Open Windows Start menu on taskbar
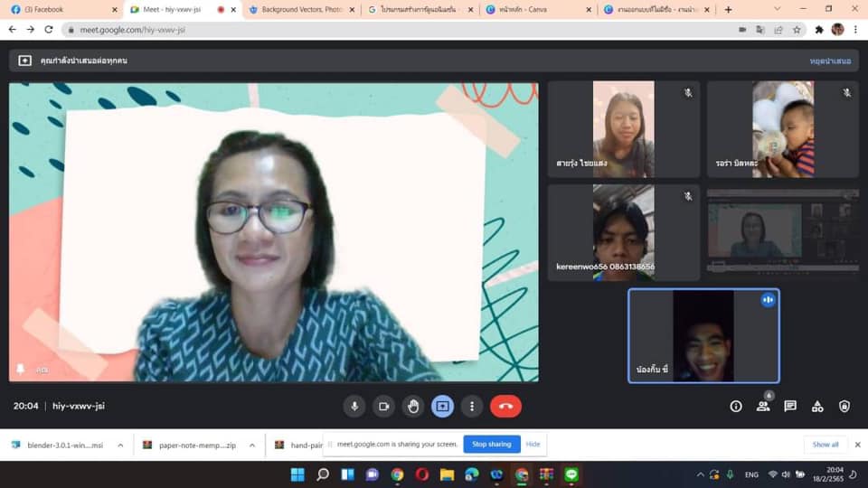This screenshot has width=868, height=488. click(297, 474)
